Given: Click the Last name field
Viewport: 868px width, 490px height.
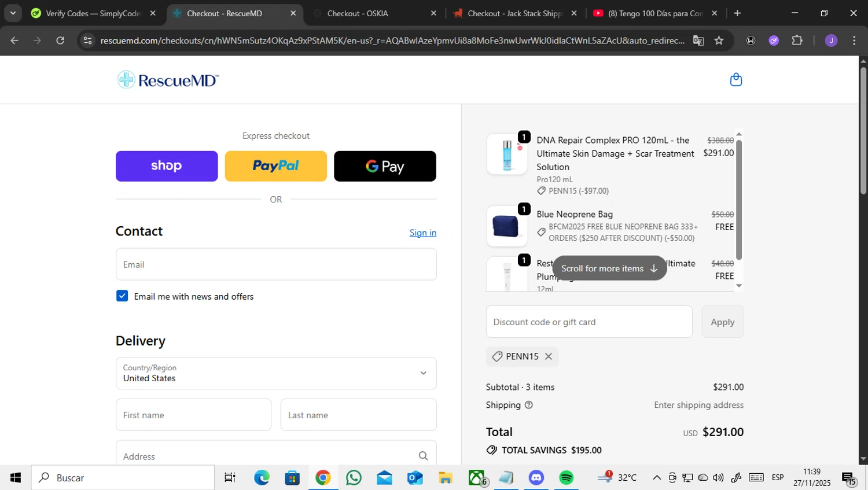Looking at the screenshot, I should [x=359, y=415].
